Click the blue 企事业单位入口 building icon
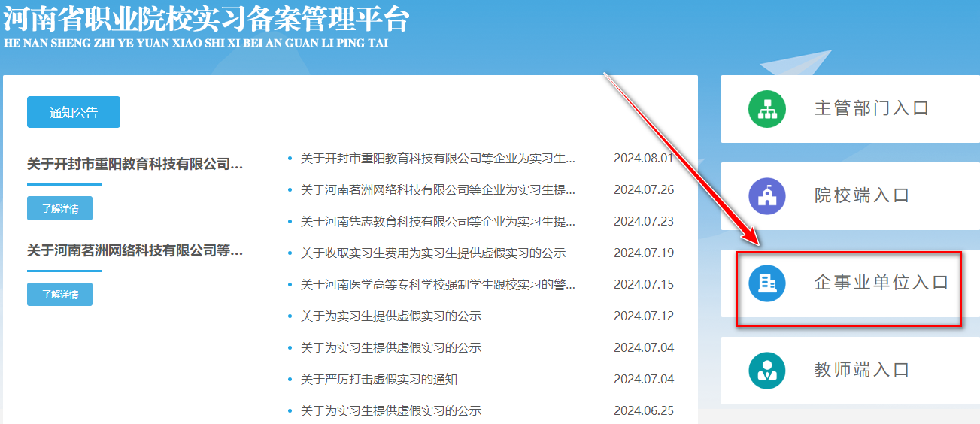This screenshot has width=980, height=424. click(x=766, y=283)
